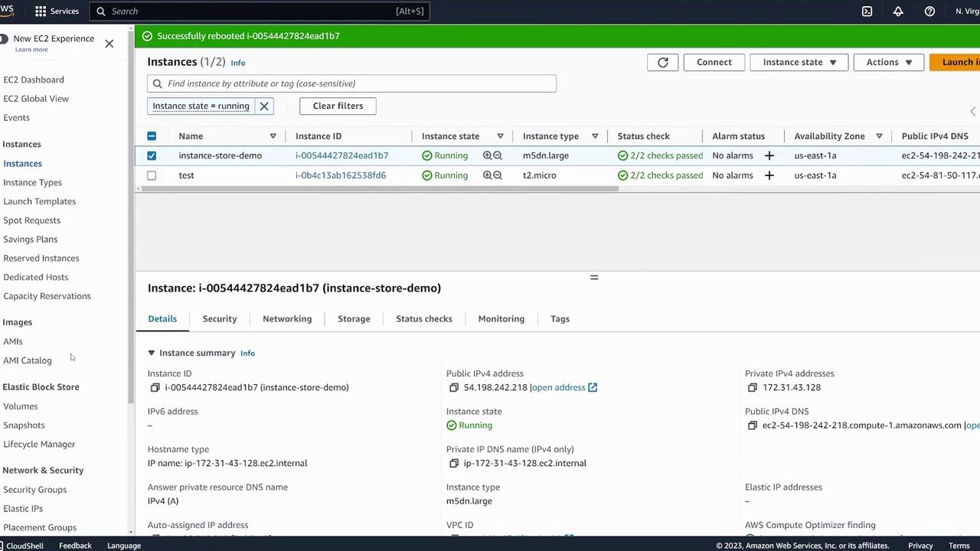Copy the public IPv4 address 54.198.242.218
Screen dimensions: 980x551
(x=454, y=388)
